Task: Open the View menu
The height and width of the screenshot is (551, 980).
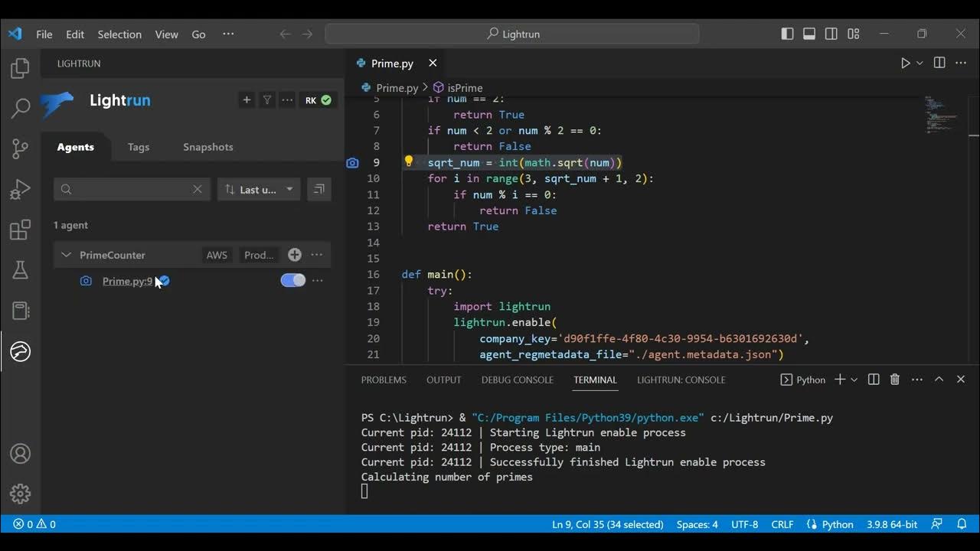Action: point(166,34)
